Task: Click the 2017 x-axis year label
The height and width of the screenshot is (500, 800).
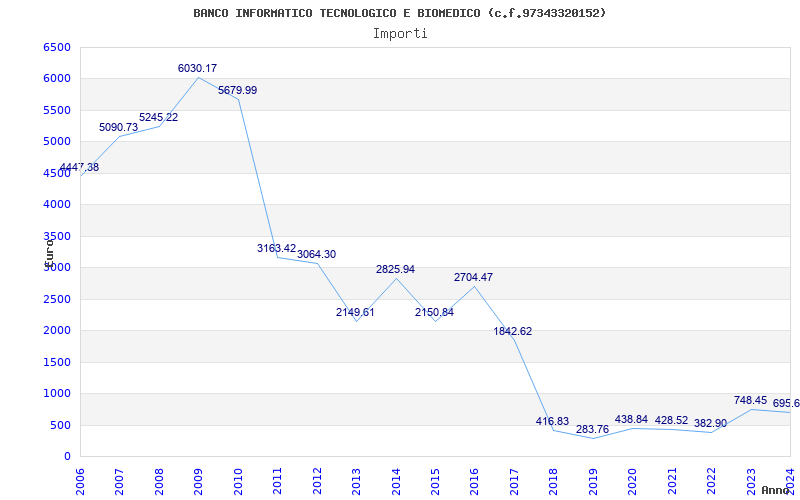Action: point(514,481)
